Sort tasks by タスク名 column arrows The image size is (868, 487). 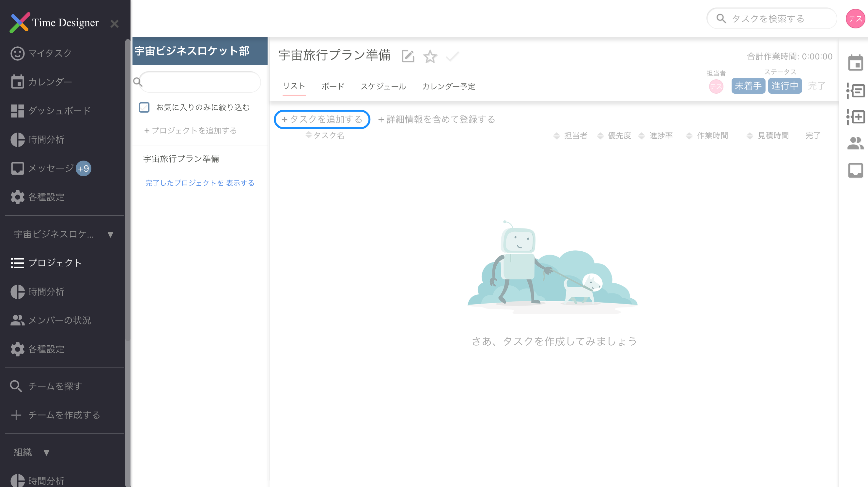point(308,135)
